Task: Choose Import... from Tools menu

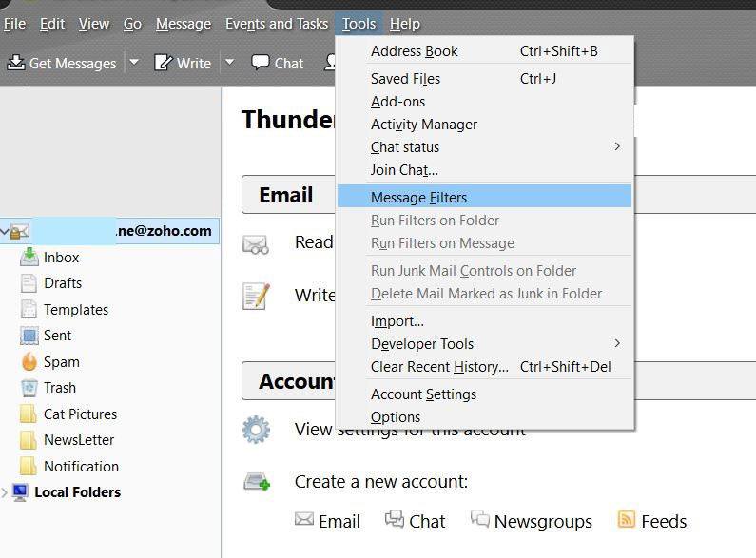Action: click(485, 321)
